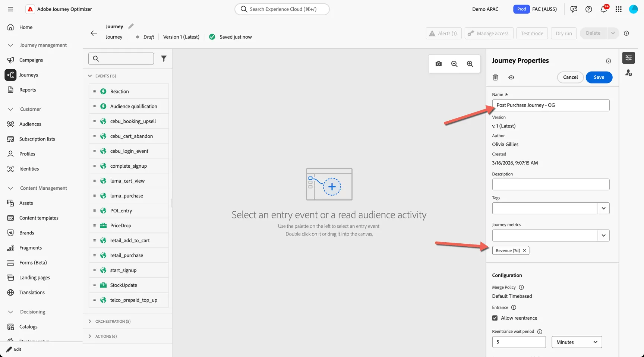The height and width of the screenshot is (357, 644).
Task: Click the palette search field
Action: click(121, 59)
